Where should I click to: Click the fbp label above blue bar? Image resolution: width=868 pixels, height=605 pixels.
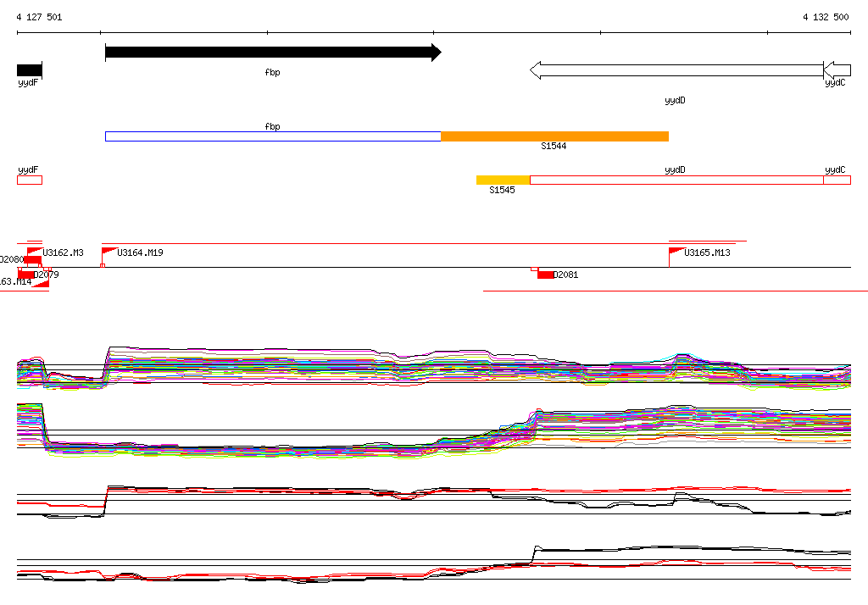click(x=272, y=127)
